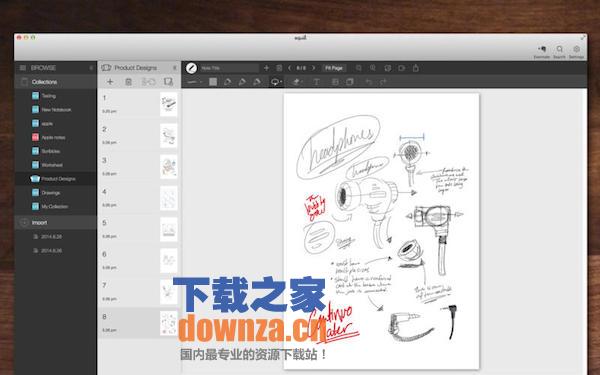Click the edit pages icon in list toolbar
This screenshot has width=600, height=375.
click(x=168, y=82)
